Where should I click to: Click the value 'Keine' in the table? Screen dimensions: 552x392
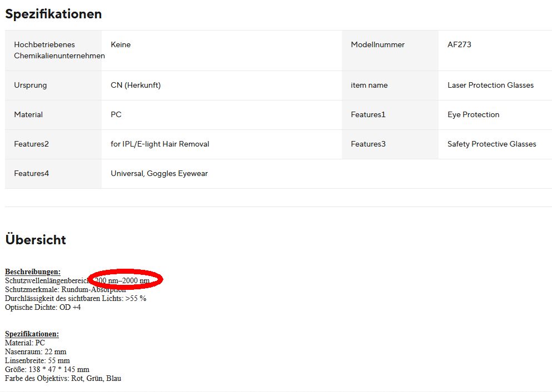[121, 44]
